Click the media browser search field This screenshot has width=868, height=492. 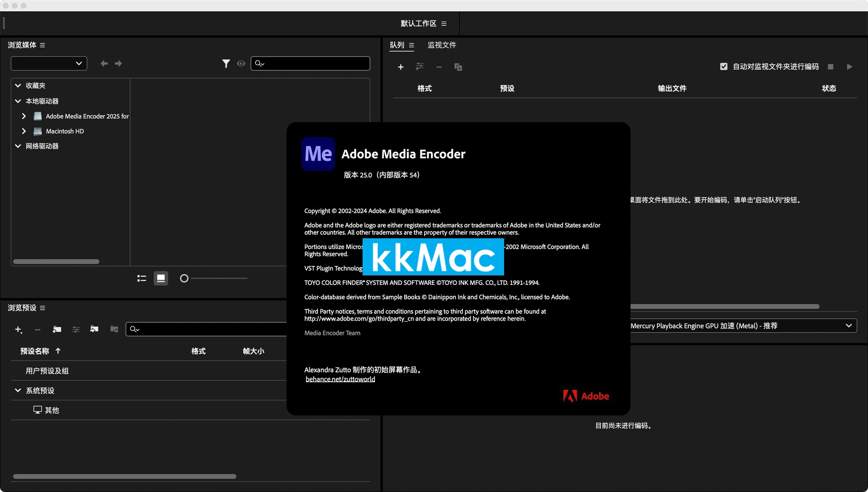[x=311, y=63]
